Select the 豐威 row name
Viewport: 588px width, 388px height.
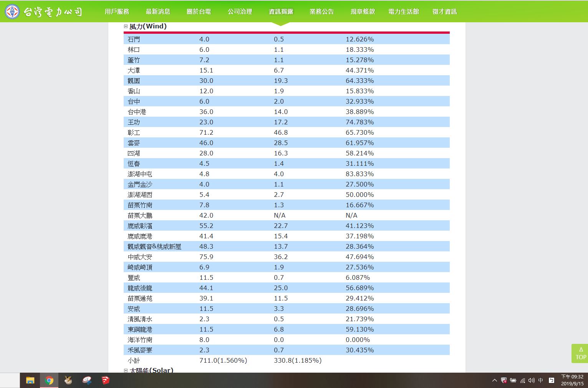tap(134, 277)
